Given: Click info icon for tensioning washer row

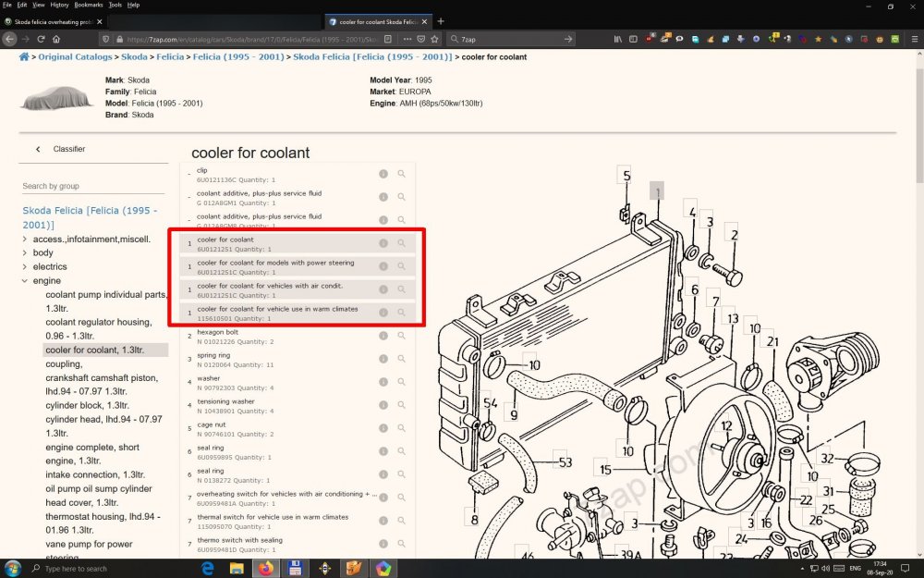Looking at the screenshot, I should click(383, 405).
